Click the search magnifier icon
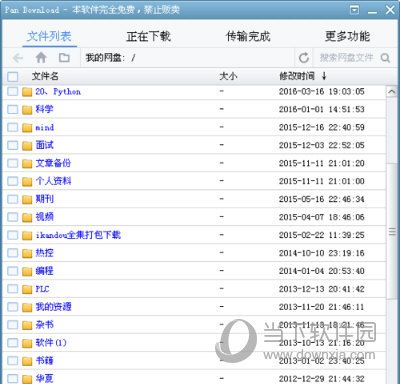The width and height of the screenshot is (400, 384). pos(385,58)
